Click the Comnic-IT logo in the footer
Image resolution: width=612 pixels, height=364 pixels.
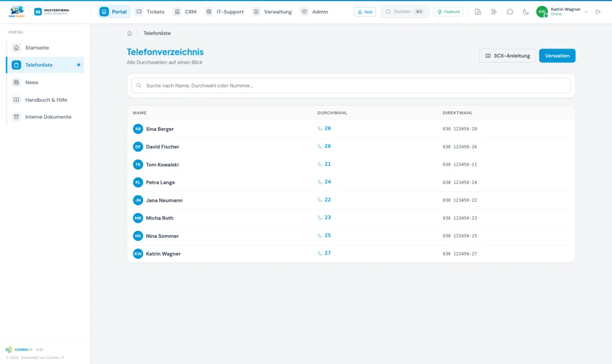tap(19, 350)
